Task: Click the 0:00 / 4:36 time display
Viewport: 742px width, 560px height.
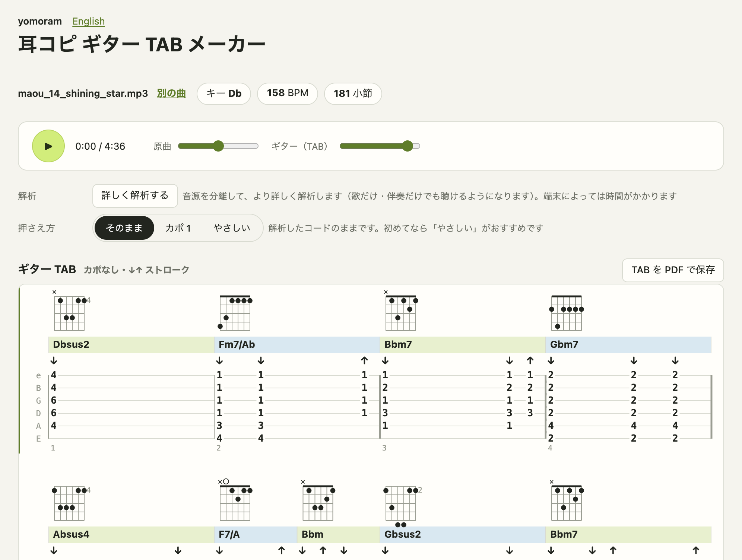Action: (100, 146)
